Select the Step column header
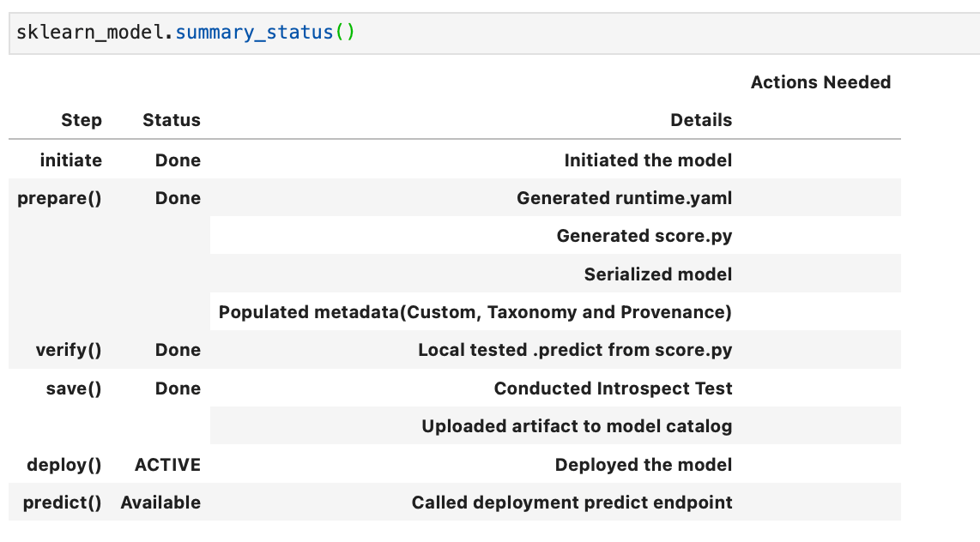The image size is (980, 542). (82, 121)
